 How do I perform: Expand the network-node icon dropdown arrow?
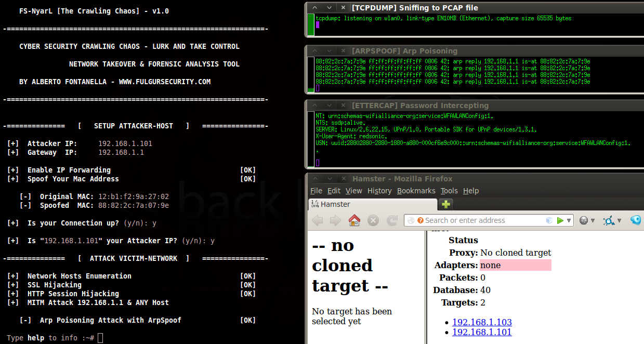619,221
